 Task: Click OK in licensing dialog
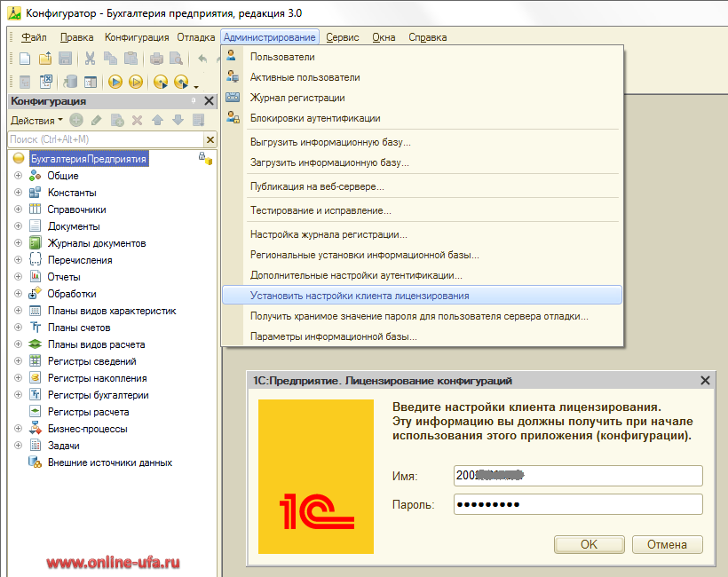(590, 544)
